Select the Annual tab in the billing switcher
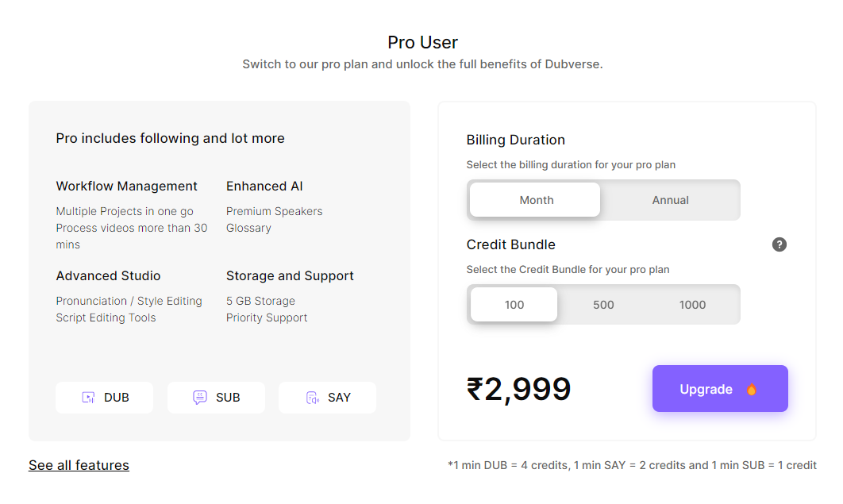The width and height of the screenshot is (843, 504). click(671, 200)
